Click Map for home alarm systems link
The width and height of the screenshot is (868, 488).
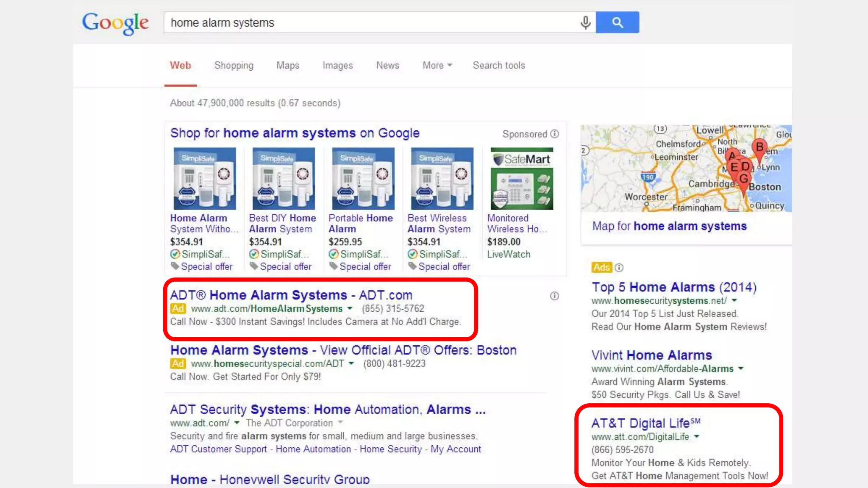(669, 226)
